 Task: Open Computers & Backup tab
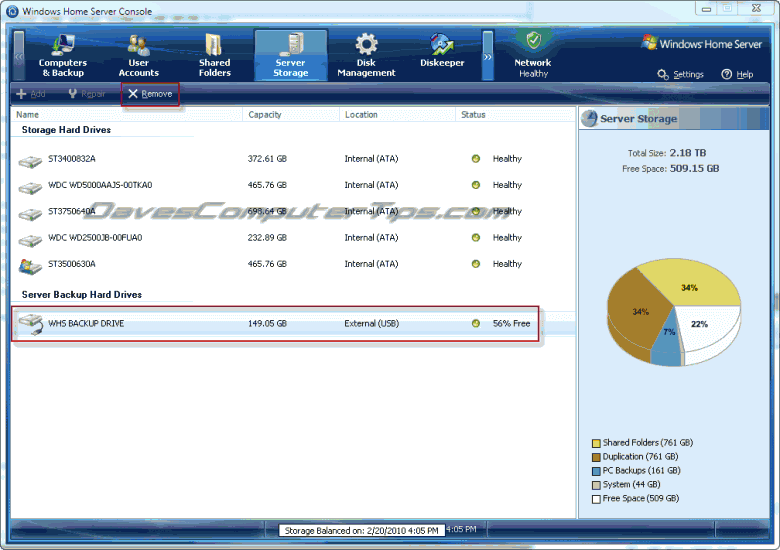point(63,56)
